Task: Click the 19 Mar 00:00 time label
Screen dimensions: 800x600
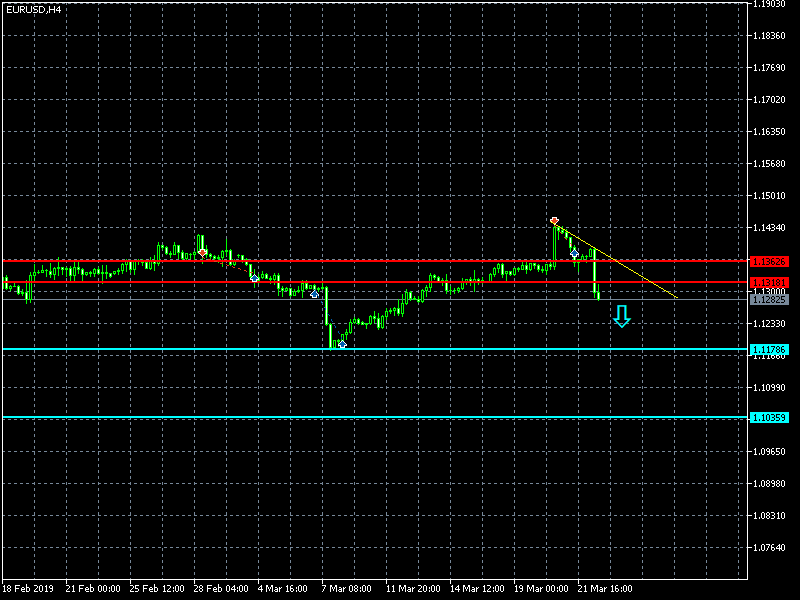Action: (x=541, y=589)
